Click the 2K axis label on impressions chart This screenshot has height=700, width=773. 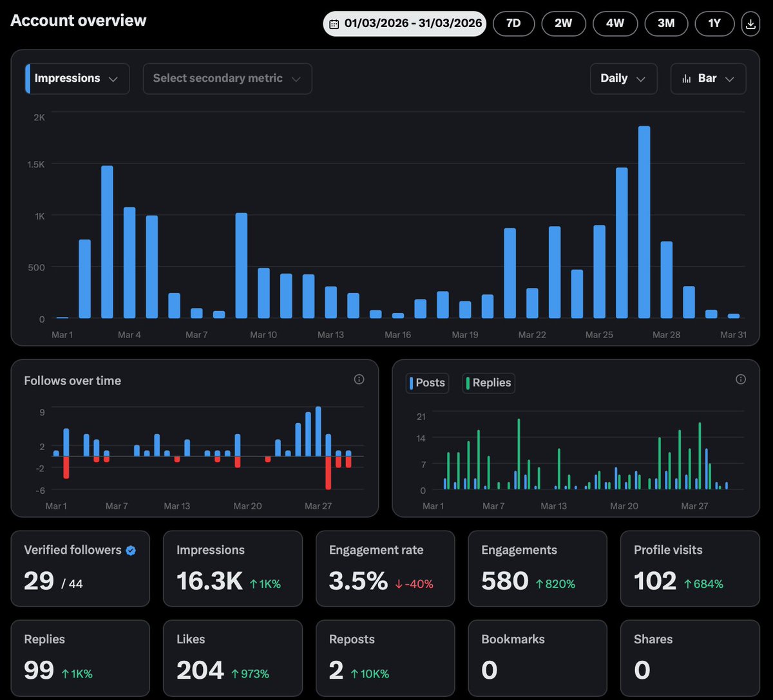click(x=39, y=117)
